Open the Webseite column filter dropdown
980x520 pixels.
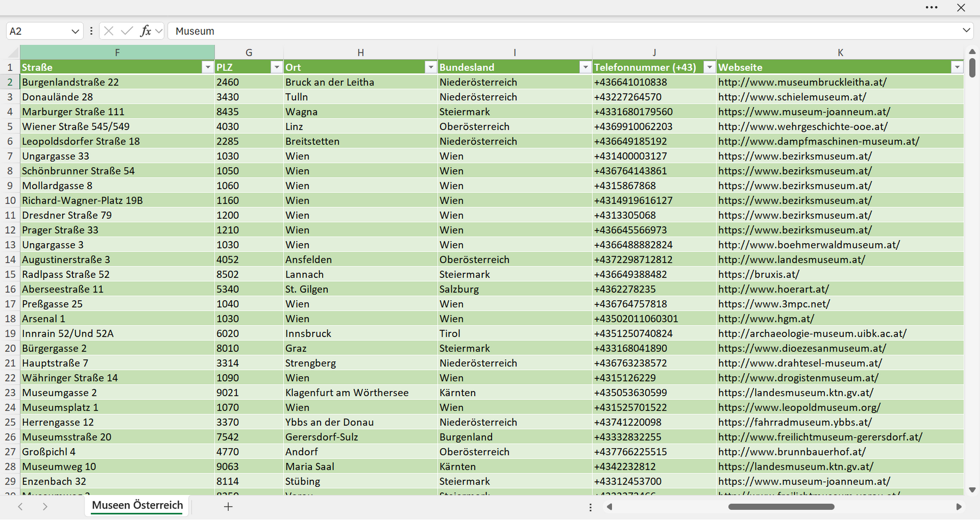point(957,67)
